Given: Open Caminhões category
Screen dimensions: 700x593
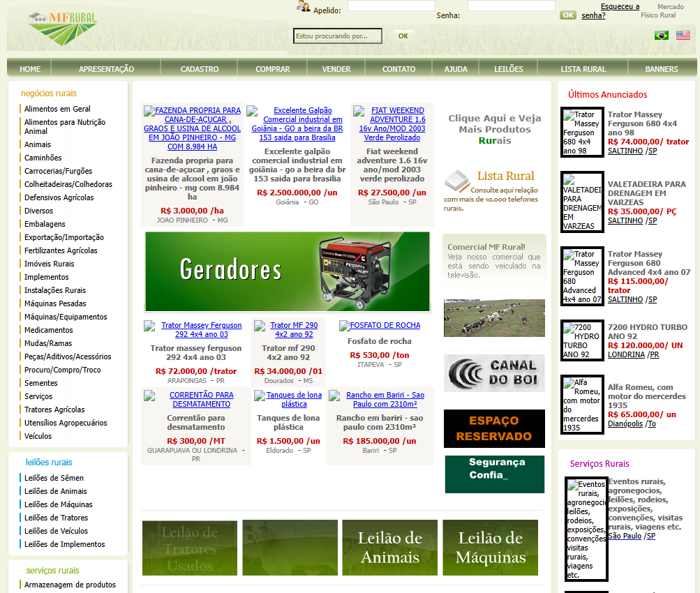Looking at the screenshot, I should 43,158.
